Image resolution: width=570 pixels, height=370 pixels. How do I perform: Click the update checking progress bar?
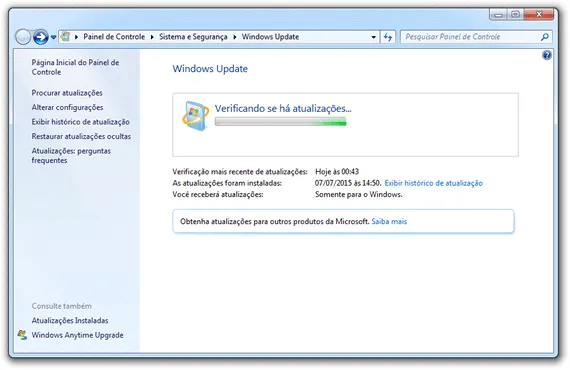point(280,122)
